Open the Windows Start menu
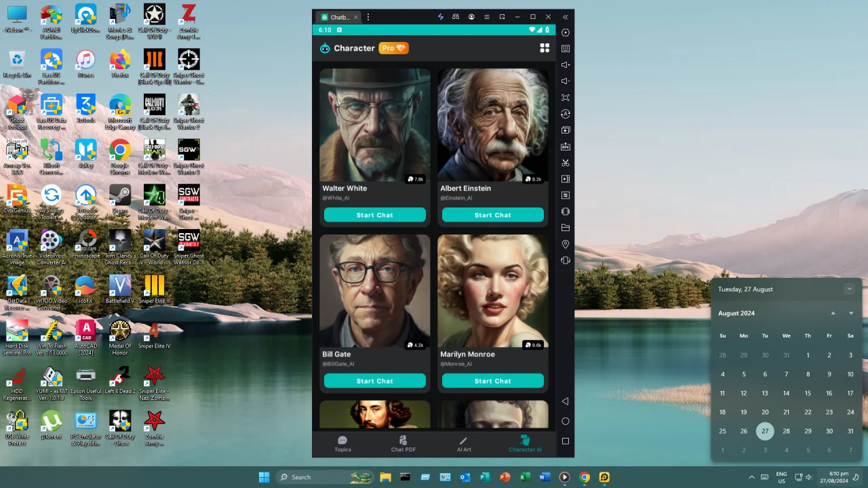The width and height of the screenshot is (868, 488). point(264,477)
